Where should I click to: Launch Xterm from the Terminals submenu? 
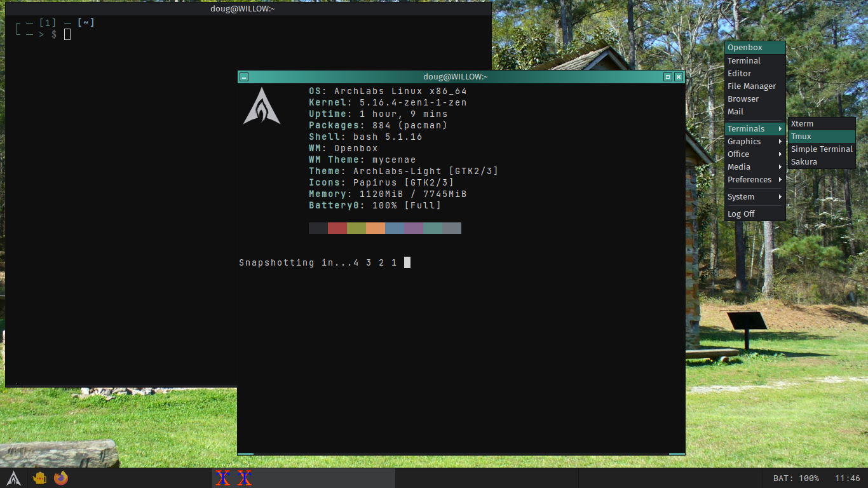[822, 124]
